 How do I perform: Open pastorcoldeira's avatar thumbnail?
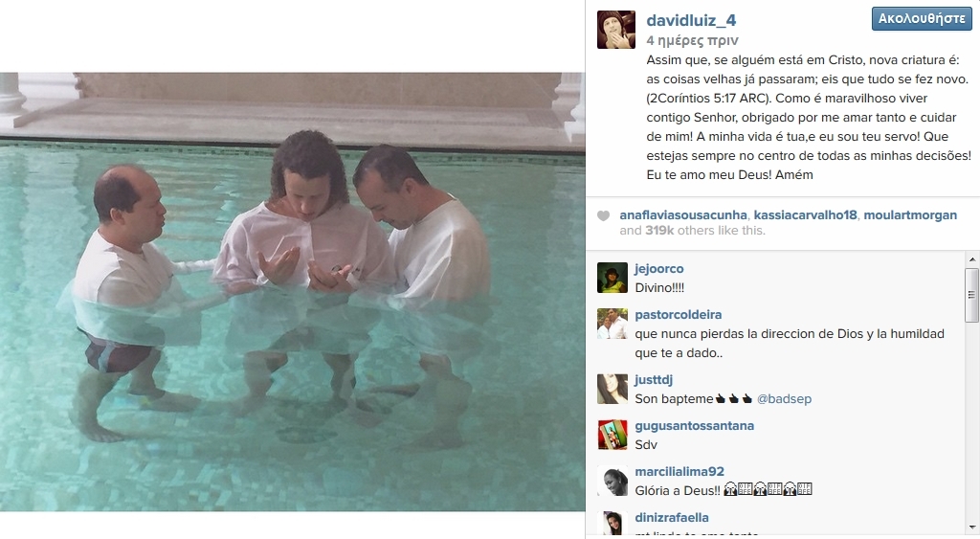pyautogui.click(x=612, y=324)
